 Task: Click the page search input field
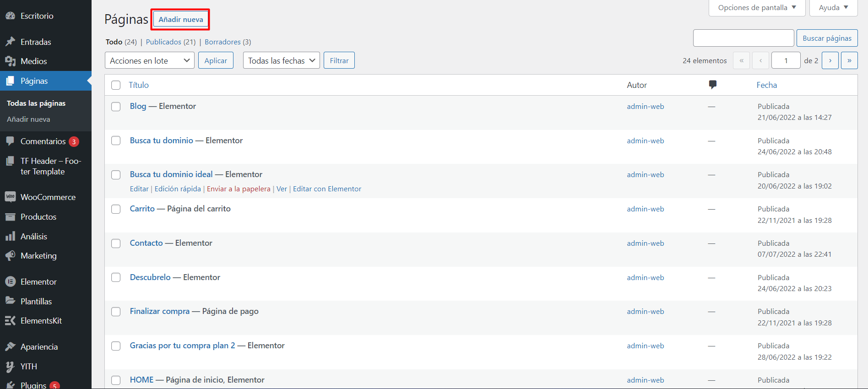click(x=743, y=38)
